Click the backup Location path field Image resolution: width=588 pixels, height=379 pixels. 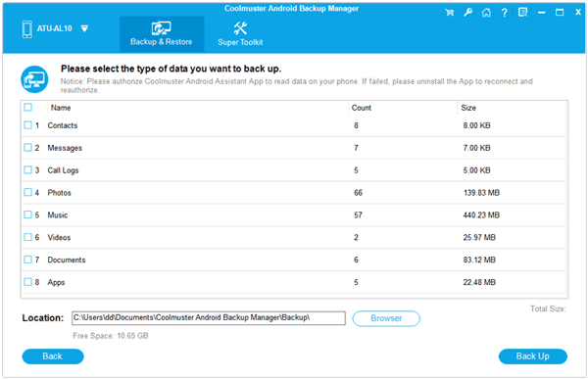click(209, 318)
